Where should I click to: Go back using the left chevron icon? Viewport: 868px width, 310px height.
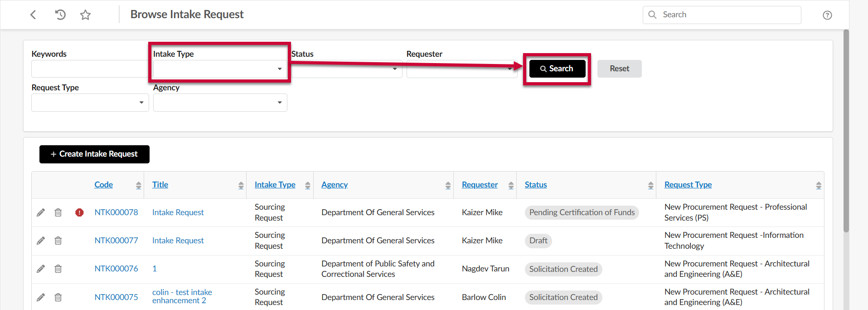pos(33,15)
